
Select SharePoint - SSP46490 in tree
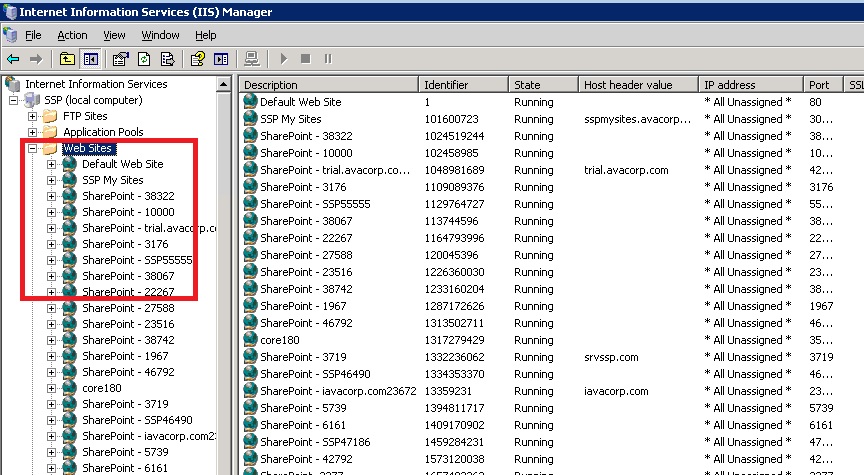click(137, 420)
